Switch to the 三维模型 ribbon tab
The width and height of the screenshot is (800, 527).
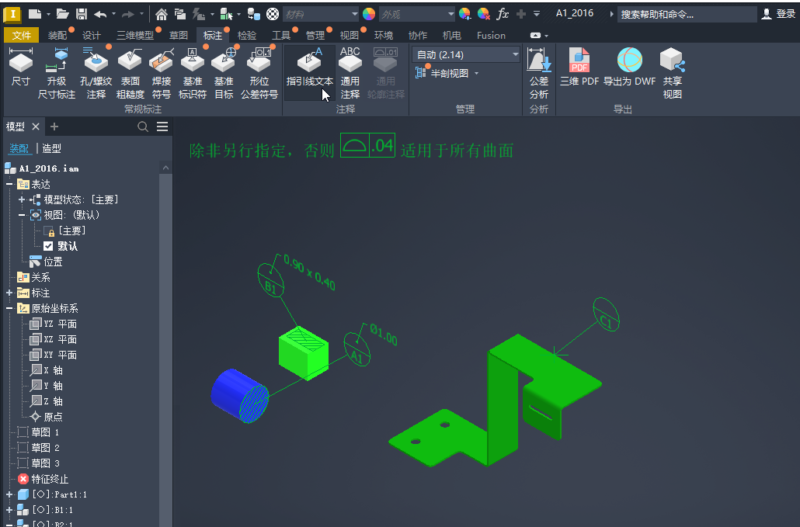coord(135,35)
